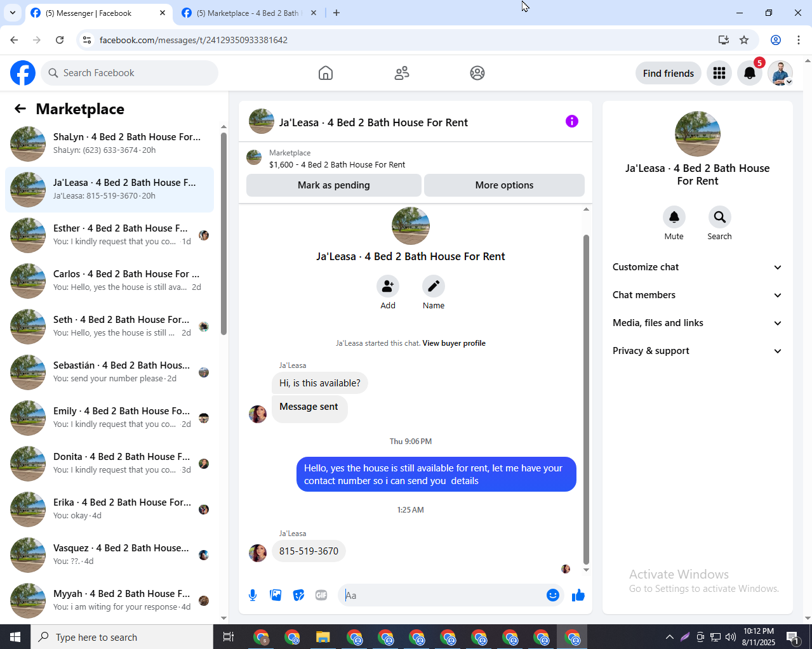Reload the page in browser
The image size is (812, 649).
coord(60,40)
